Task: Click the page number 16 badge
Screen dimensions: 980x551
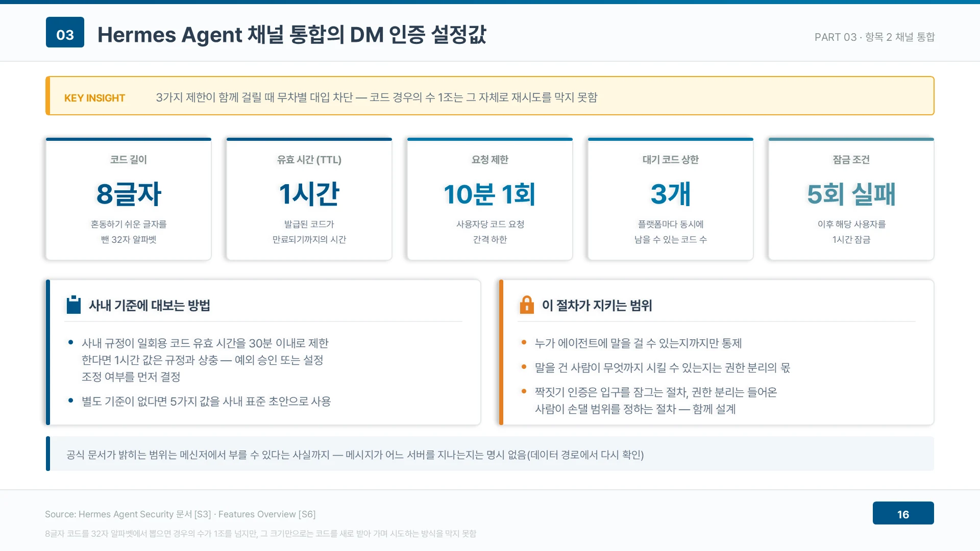Action: point(903,513)
